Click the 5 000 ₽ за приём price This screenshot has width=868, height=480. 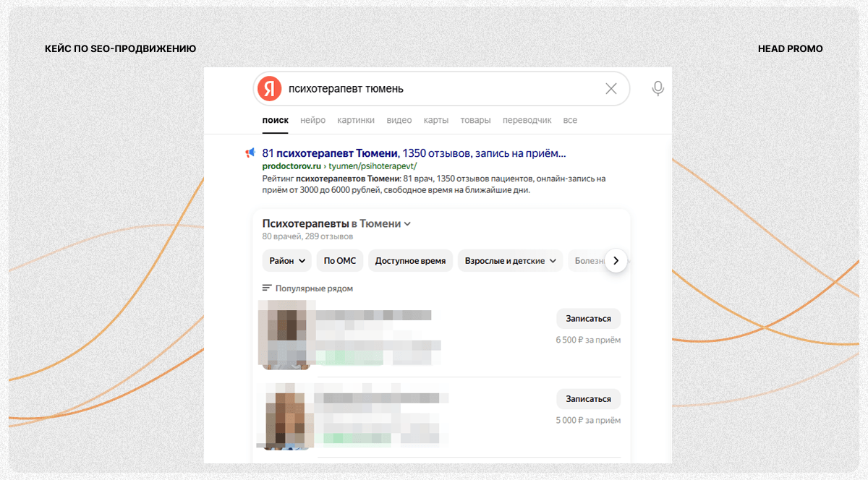click(x=588, y=420)
